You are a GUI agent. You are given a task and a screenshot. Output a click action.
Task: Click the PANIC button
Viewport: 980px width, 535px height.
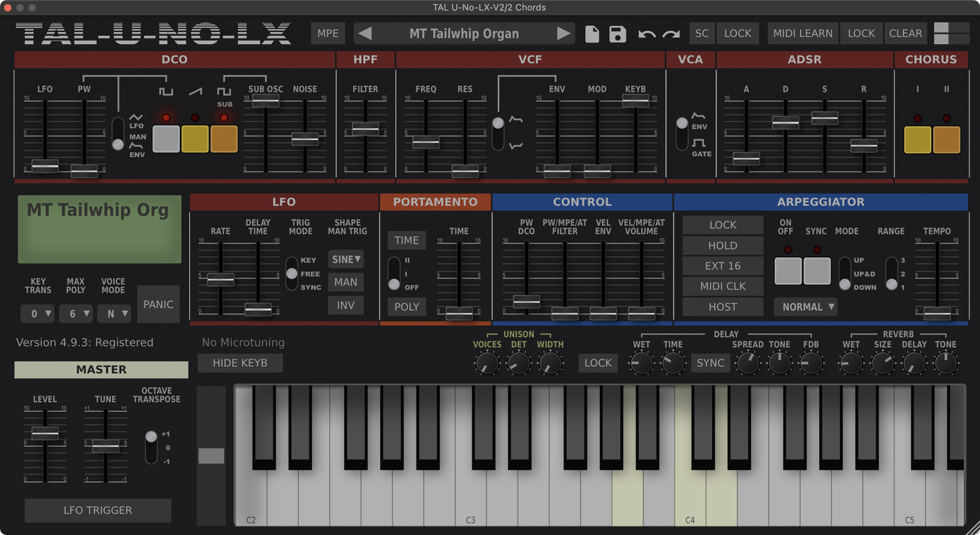(x=158, y=304)
